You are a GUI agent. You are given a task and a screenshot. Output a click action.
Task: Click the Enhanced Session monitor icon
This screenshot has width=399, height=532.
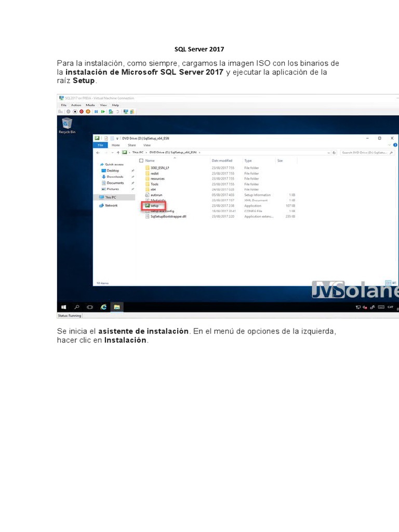(126, 112)
